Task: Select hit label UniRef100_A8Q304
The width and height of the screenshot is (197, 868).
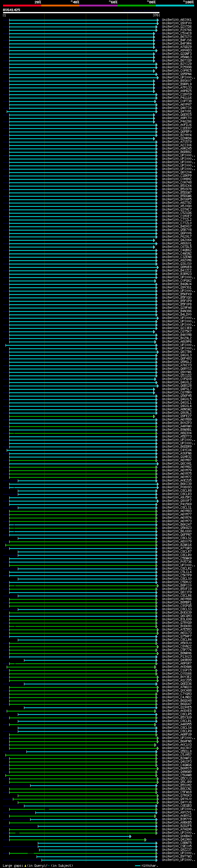Action: [x=177, y=433]
